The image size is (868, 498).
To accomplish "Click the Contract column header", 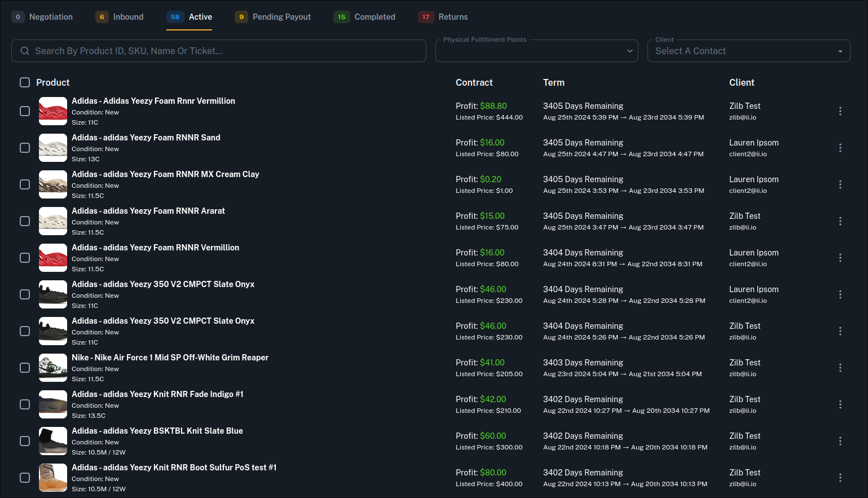I will pos(474,82).
